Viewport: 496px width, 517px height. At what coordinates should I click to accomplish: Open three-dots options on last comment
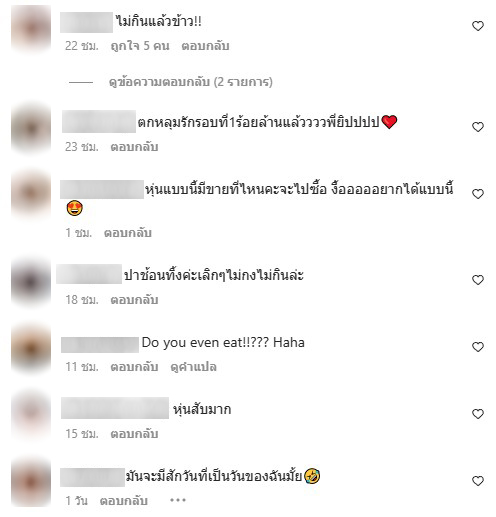point(178,500)
